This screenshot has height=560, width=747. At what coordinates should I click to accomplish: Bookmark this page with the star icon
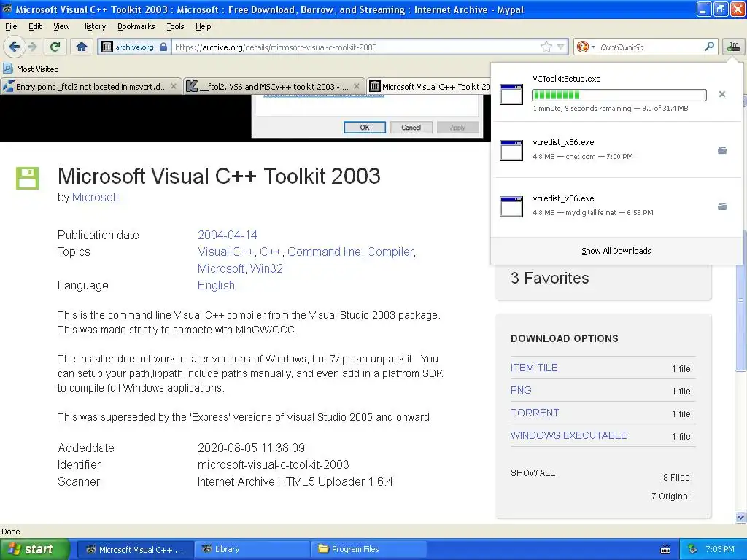546,47
